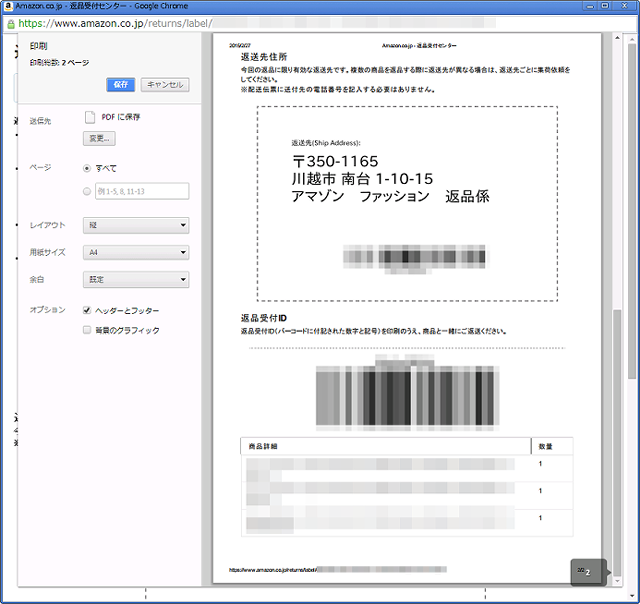Click the 商品詳細 table header
Image resolution: width=640 pixels, height=604 pixels.
point(263,446)
